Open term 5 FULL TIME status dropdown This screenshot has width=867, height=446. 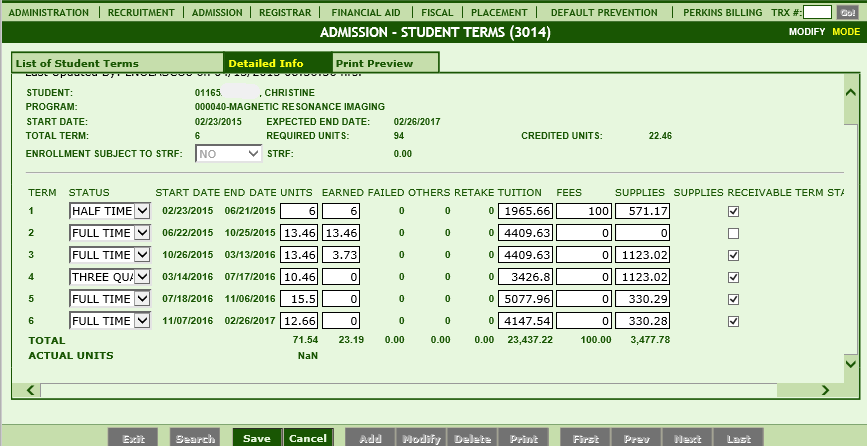tap(109, 299)
